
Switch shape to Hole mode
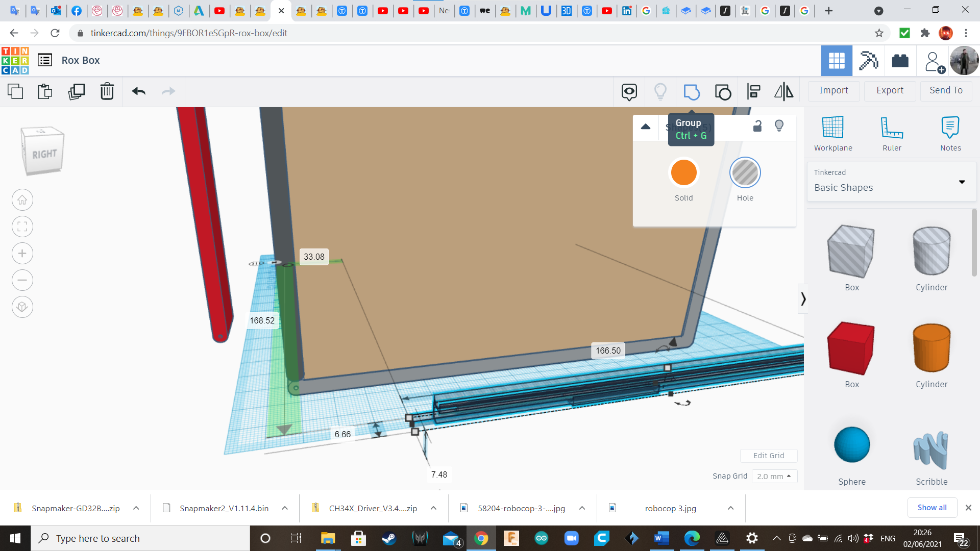[745, 173]
